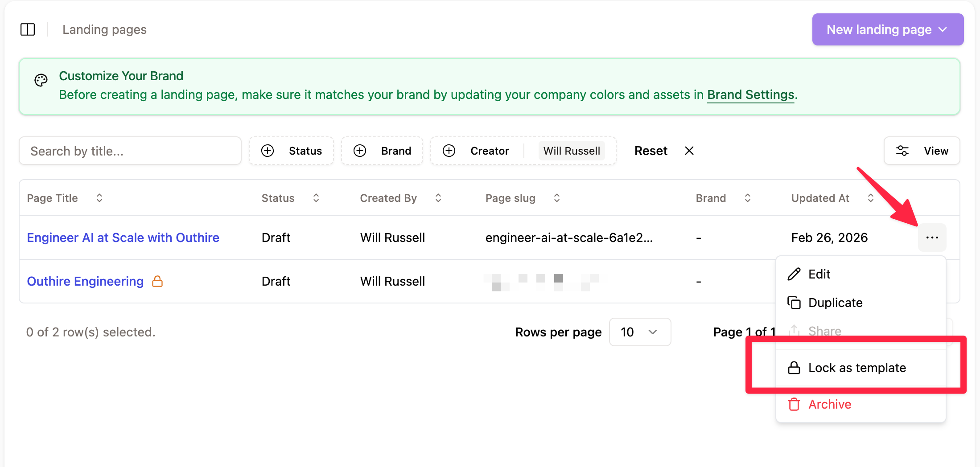The width and height of the screenshot is (980, 467).
Task: Sort by Status column arrows
Action: [x=316, y=198]
